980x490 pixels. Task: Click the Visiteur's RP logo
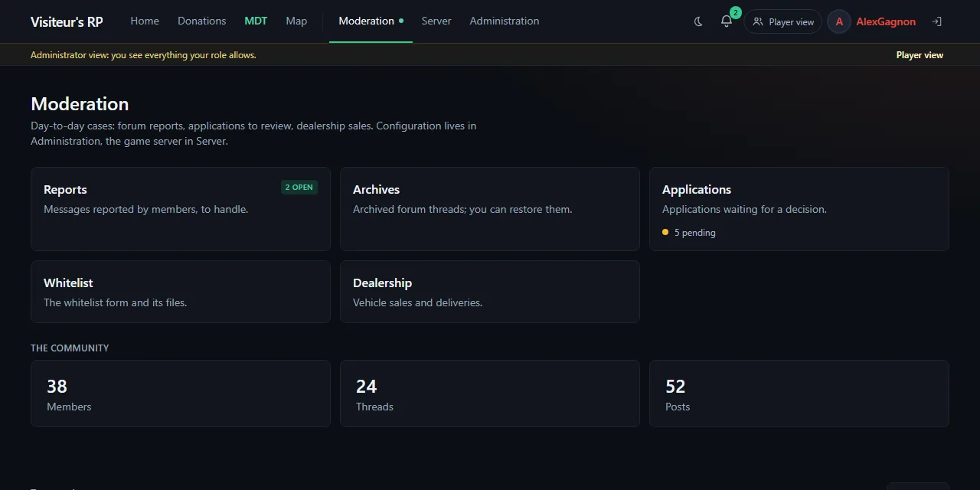tap(67, 21)
